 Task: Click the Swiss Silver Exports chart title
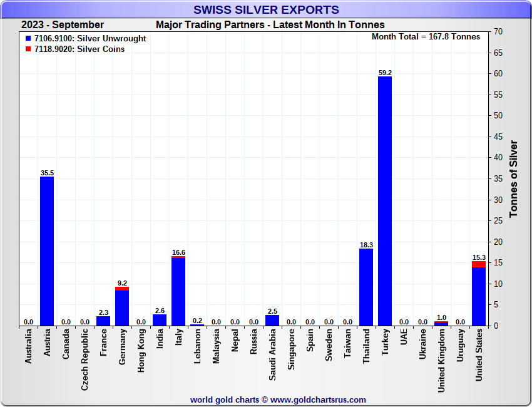(x=266, y=10)
